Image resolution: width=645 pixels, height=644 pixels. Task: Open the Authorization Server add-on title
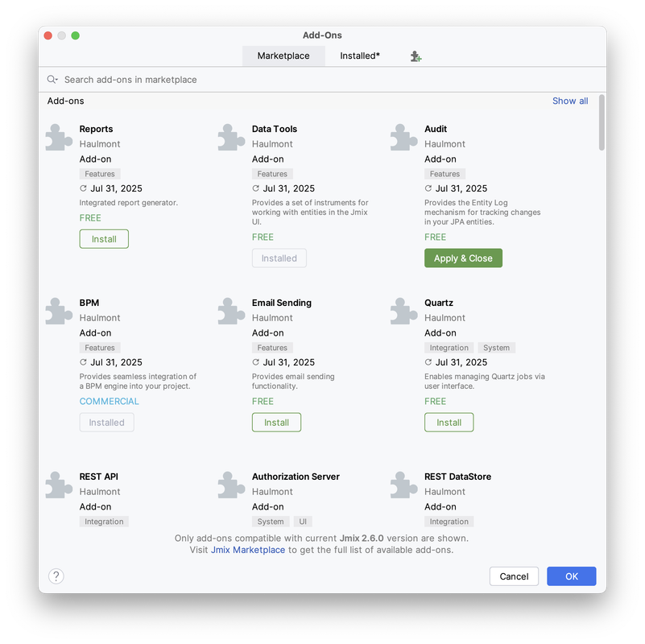click(296, 477)
